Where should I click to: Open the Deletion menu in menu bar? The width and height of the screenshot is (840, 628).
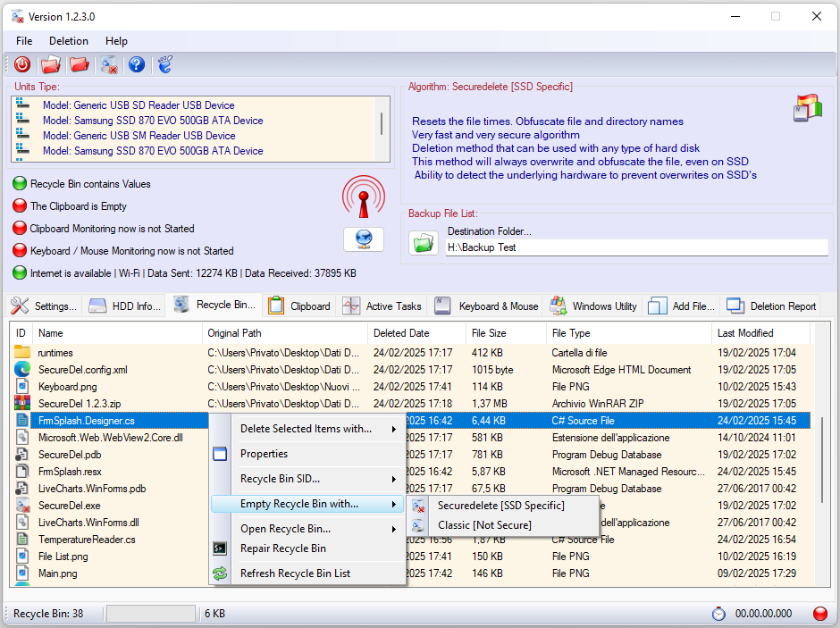coord(69,41)
